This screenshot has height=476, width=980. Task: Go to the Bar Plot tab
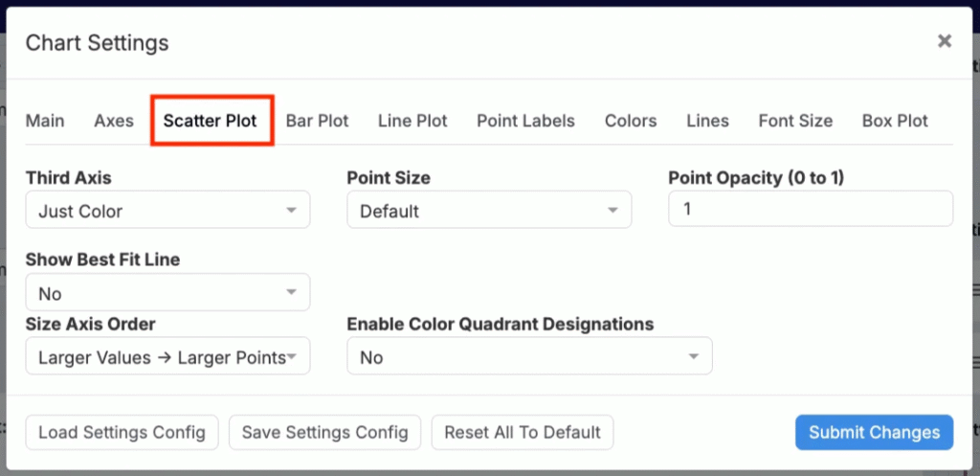[x=317, y=121]
